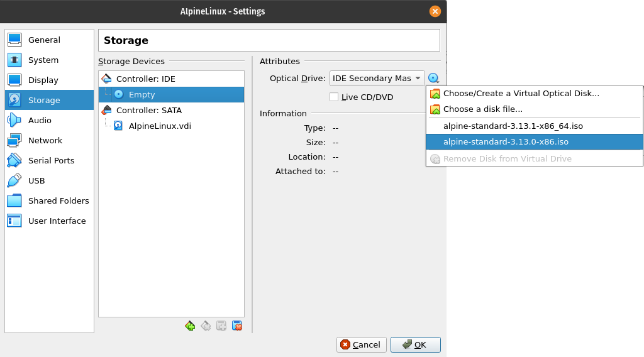The image size is (644, 357).
Task: Click Remove Disk from Virtual Drive
Action: point(535,159)
